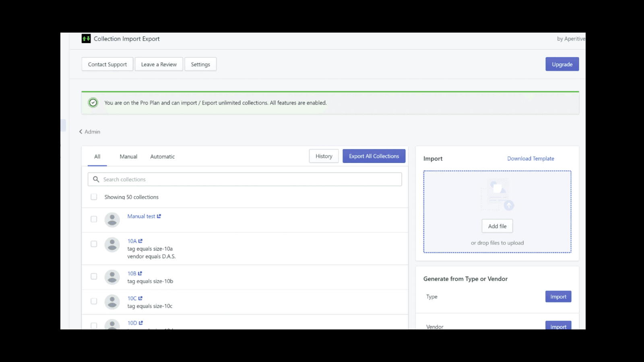Open the Download Template link
This screenshot has height=362, width=644.
point(530,158)
